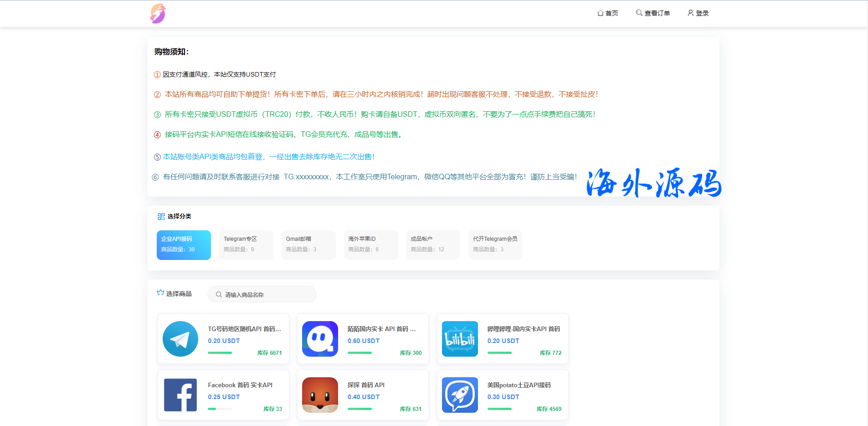Click the 登录 login link
The image size is (868, 426).
(x=698, y=13)
